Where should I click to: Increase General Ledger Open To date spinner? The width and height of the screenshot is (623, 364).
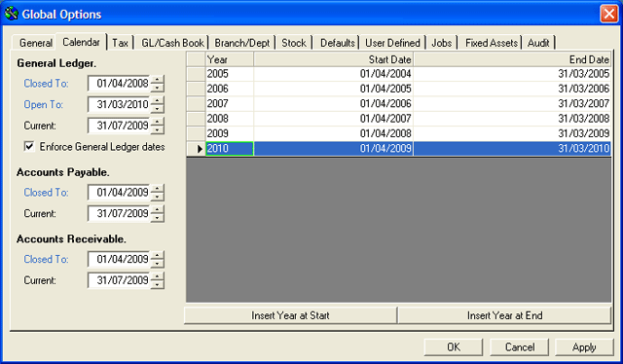158,100
